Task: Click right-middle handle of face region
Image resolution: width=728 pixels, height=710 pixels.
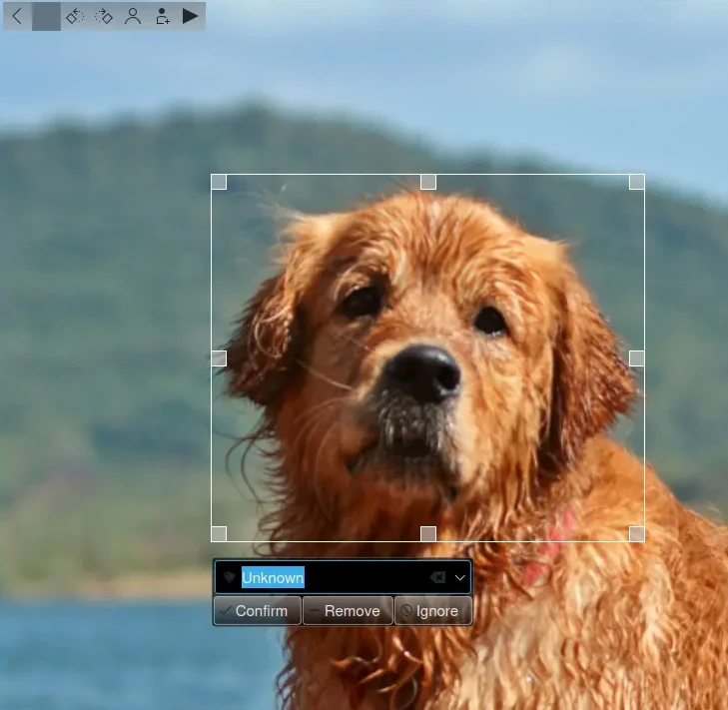Action: [637, 357]
